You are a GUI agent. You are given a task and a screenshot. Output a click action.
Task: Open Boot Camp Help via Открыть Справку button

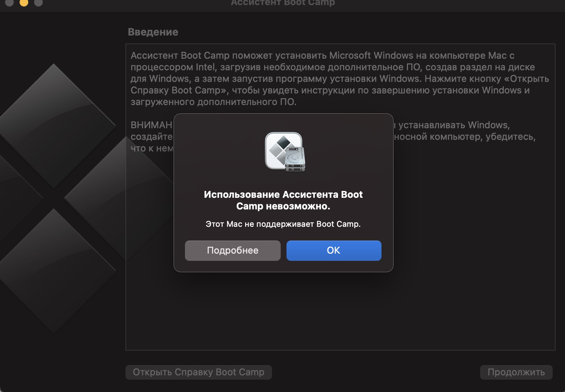point(198,372)
